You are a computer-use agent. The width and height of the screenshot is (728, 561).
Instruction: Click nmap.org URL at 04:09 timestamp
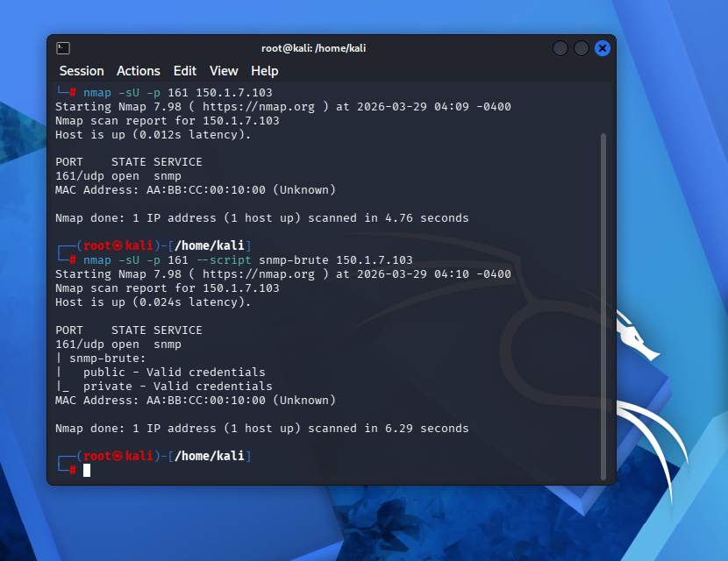[258, 107]
